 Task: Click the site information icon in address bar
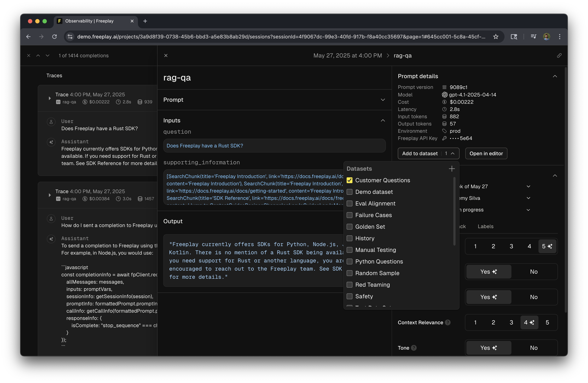(x=70, y=37)
